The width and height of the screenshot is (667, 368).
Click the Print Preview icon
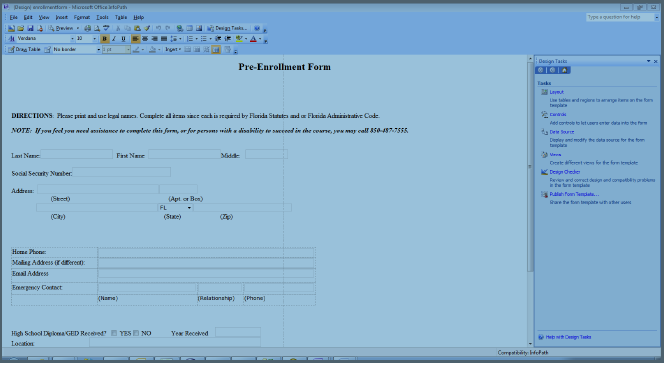97,29
